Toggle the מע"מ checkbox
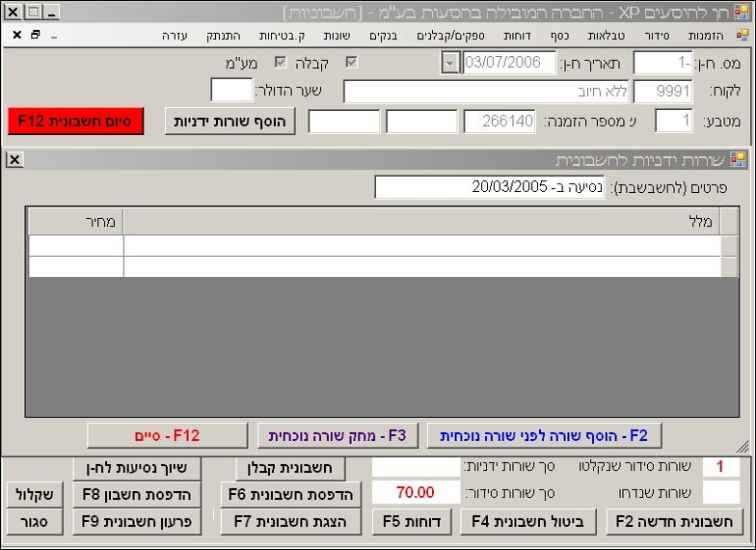 tap(280, 62)
